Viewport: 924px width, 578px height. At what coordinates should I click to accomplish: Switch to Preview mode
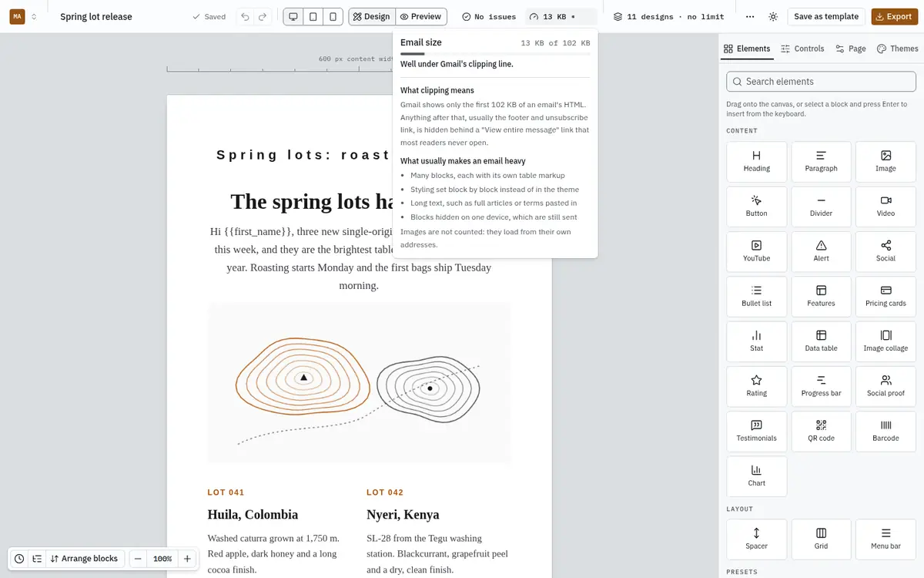click(420, 16)
